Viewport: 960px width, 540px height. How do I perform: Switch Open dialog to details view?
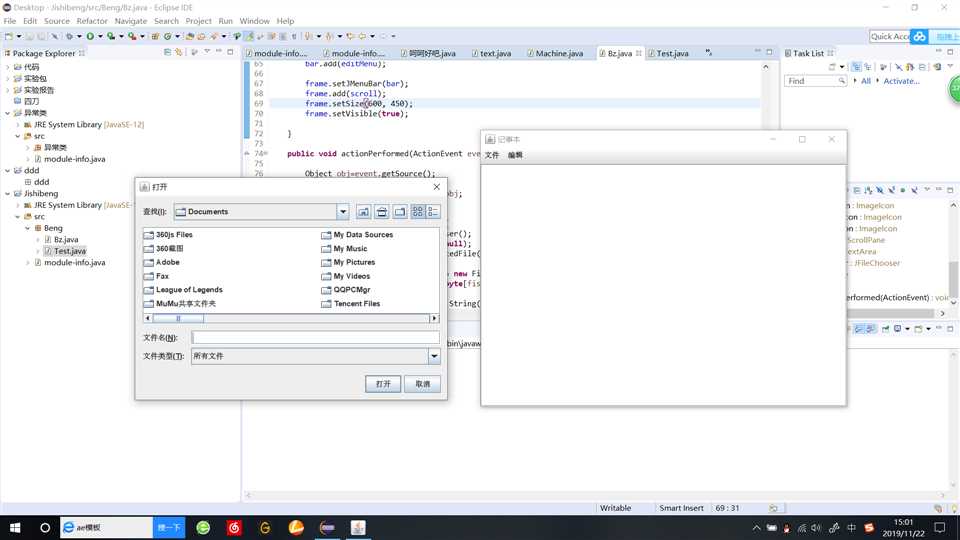point(433,212)
